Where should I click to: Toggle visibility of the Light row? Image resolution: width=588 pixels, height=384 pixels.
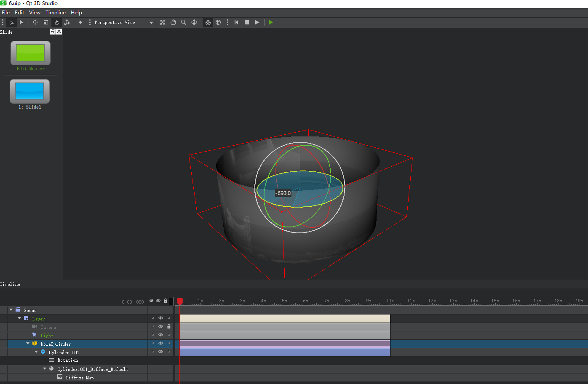coord(160,335)
